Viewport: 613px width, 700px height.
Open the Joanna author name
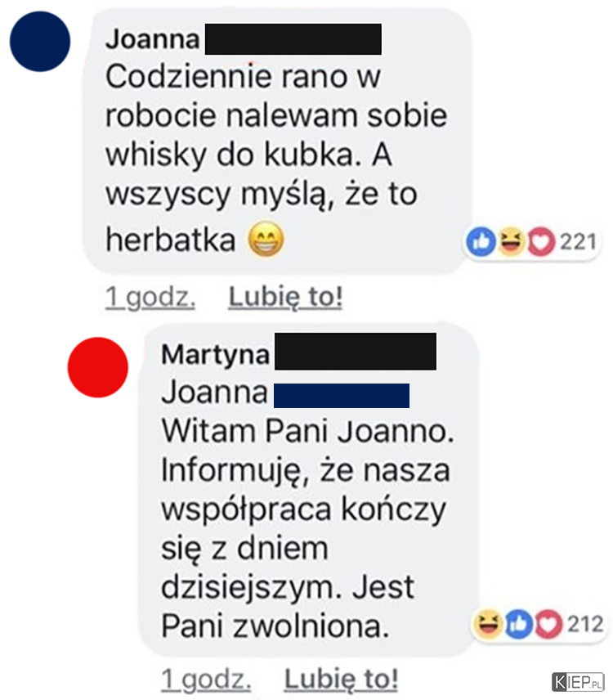153,39
